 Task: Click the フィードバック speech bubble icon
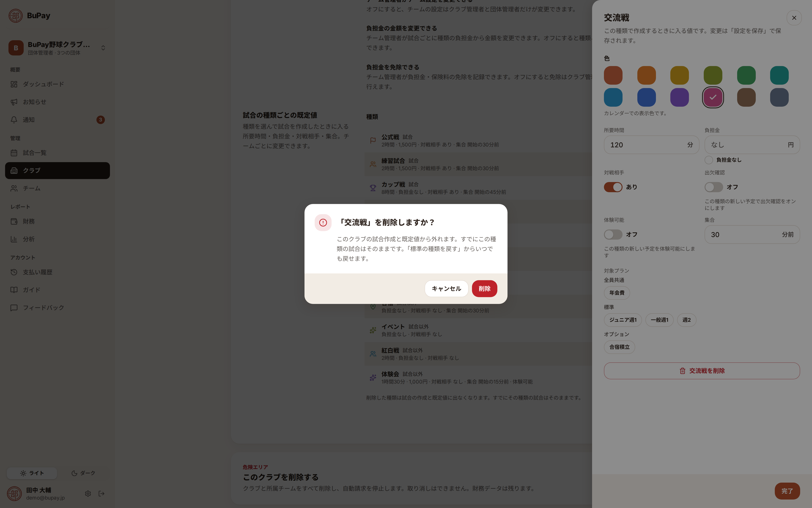14,307
